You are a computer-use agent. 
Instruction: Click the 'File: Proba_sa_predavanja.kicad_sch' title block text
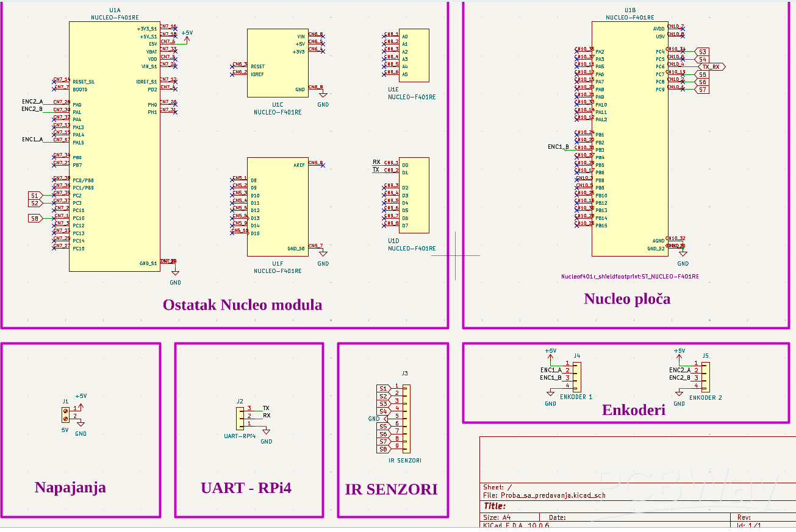[544, 495]
